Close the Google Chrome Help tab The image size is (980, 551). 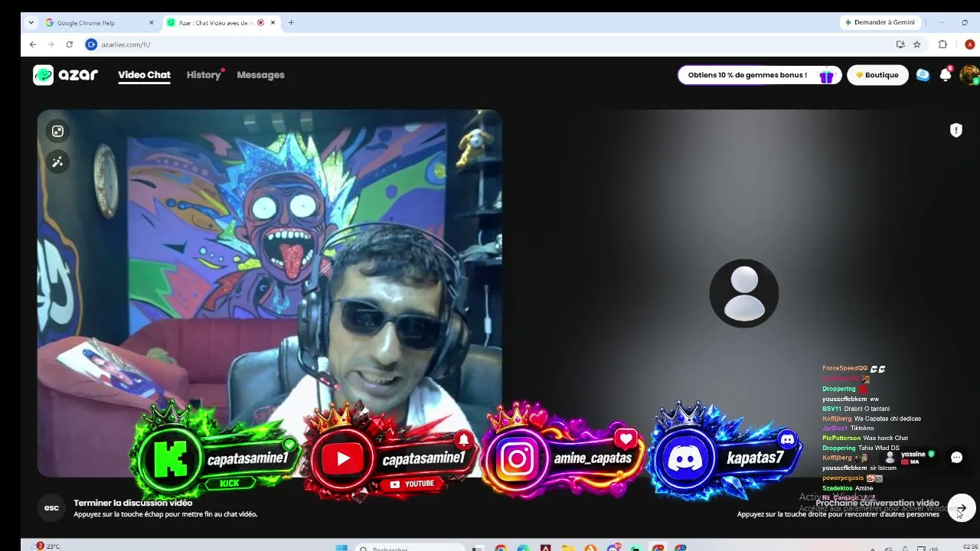pos(151,23)
